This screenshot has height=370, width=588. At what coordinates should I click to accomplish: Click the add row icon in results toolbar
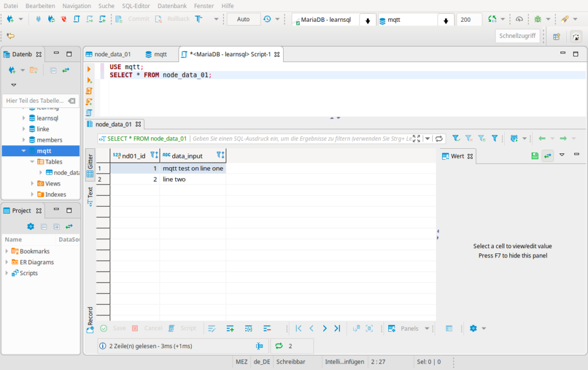[x=230, y=329]
